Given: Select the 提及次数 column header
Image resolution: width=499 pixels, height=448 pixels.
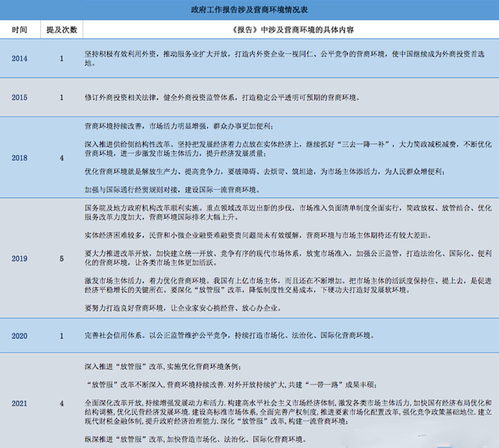Looking at the screenshot, I should (62, 30).
